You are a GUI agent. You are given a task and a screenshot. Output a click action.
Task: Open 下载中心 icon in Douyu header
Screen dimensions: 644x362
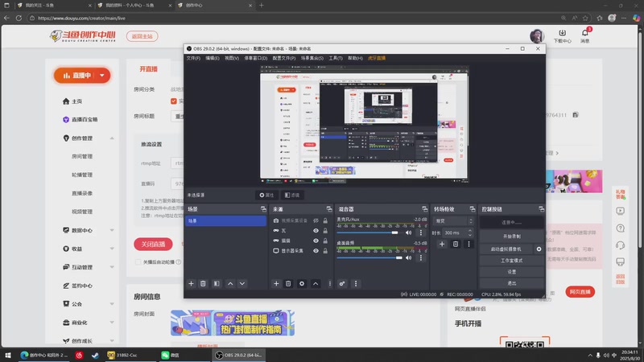point(562,36)
